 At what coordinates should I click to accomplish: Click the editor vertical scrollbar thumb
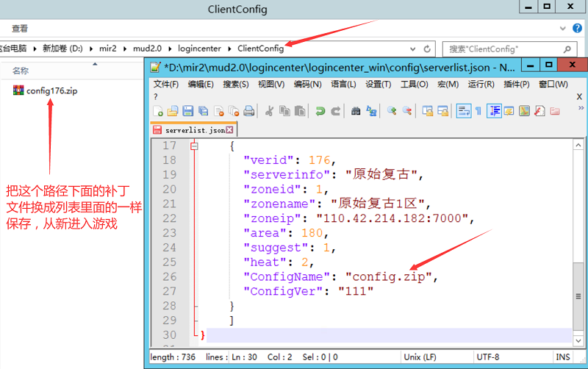pos(578,296)
